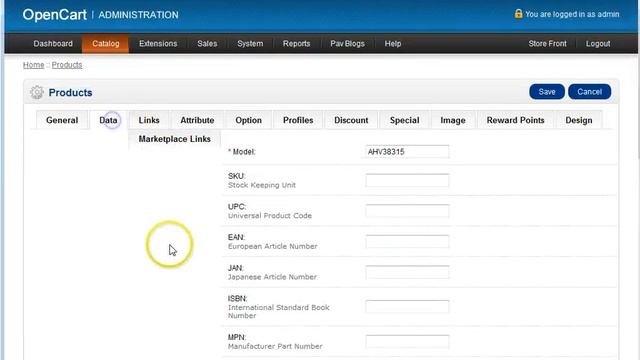Switch to the Reward Points tab
640x360 pixels.
click(x=516, y=120)
